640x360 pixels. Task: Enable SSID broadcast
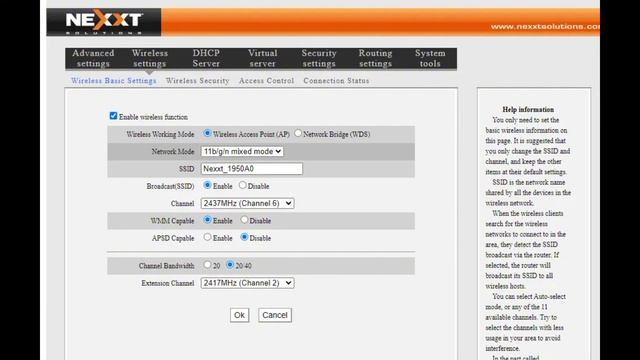point(207,185)
